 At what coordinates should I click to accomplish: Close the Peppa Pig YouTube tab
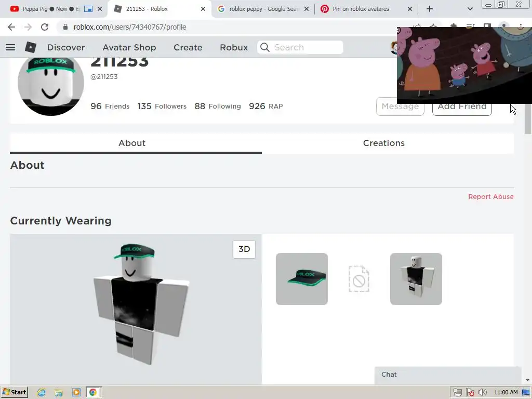(x=100, y=9)
